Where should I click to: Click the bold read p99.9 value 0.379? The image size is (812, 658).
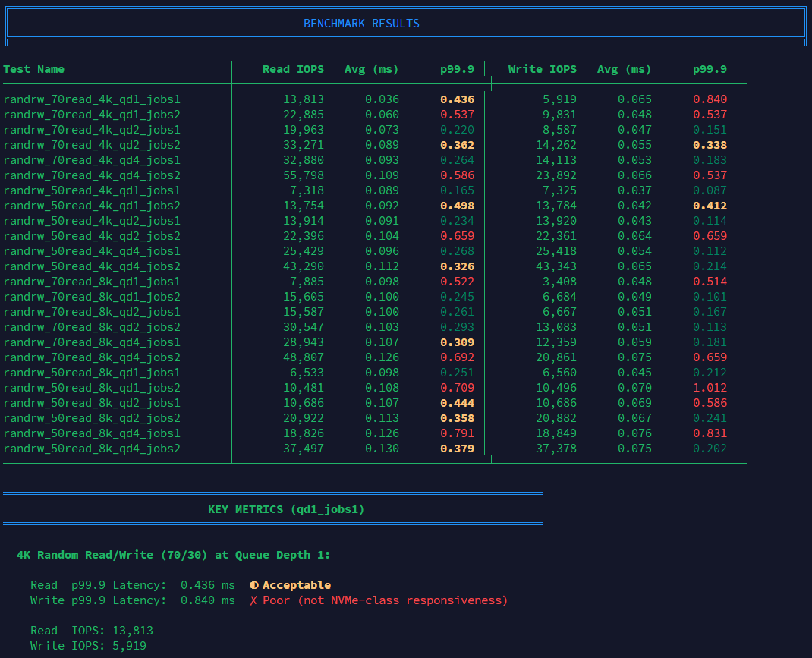coord(458,449)
